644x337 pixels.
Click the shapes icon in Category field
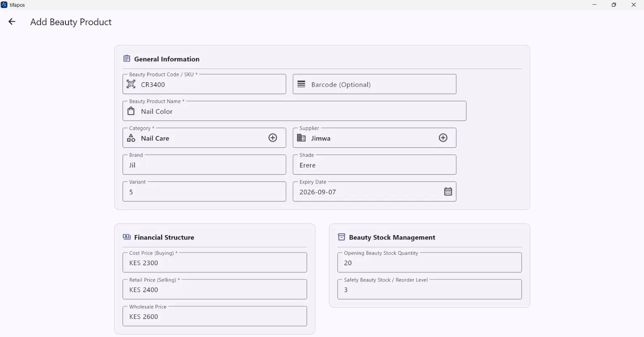pyautogui.click(x=131, y=138)
